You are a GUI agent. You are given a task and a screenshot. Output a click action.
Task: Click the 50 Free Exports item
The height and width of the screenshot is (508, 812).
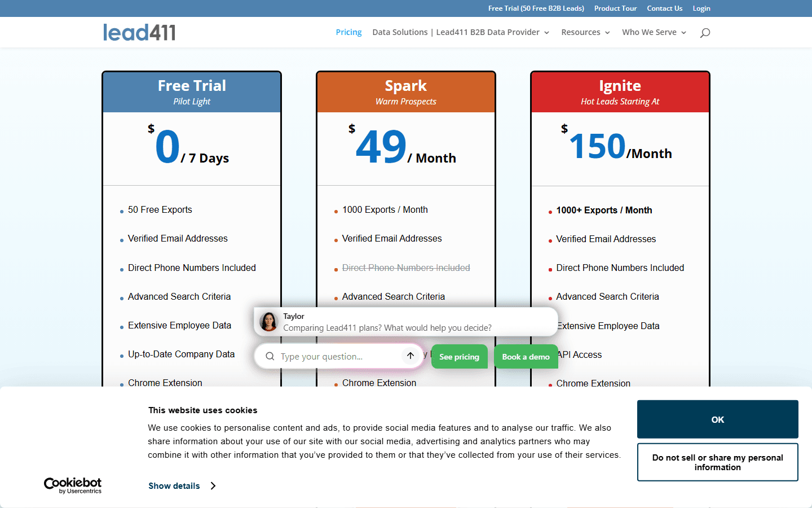tap(160, 210)
